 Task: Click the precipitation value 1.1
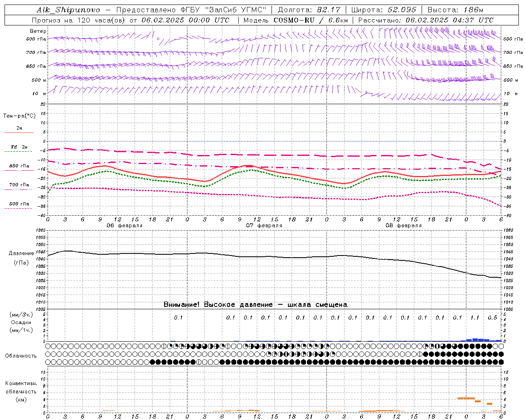pos(475,317)
